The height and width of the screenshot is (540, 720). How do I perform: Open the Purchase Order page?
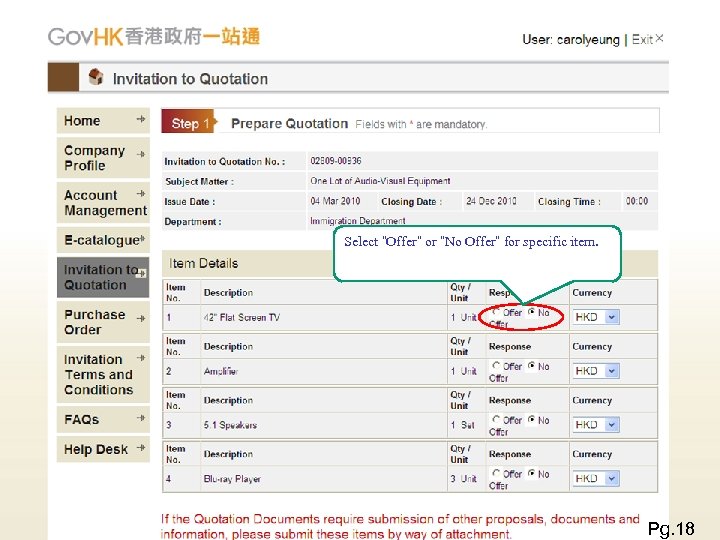[103, 322]
